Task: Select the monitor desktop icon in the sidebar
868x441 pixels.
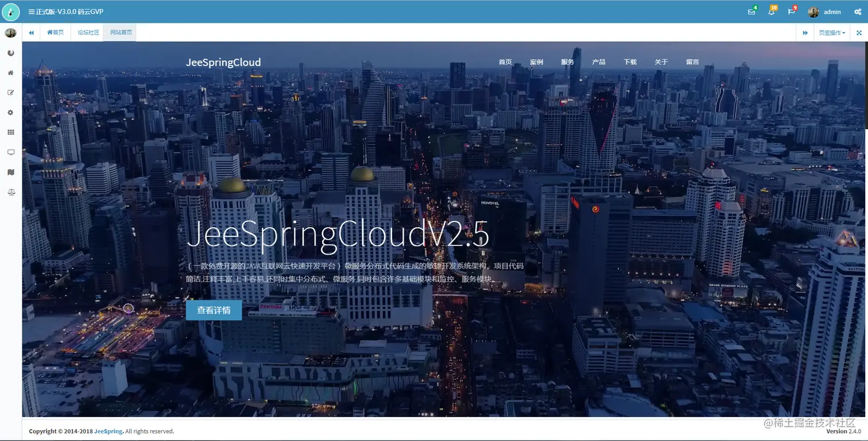Action: [x=10, y=152]
